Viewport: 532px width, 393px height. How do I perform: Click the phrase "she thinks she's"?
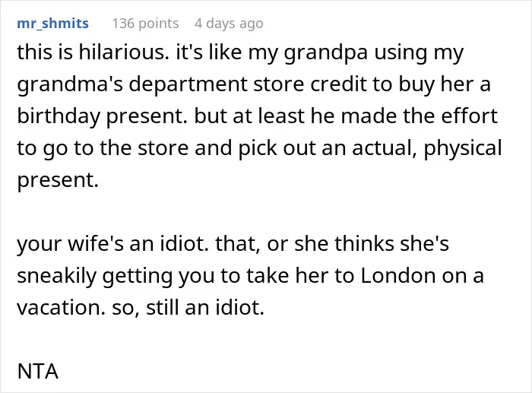coord(372,243)
